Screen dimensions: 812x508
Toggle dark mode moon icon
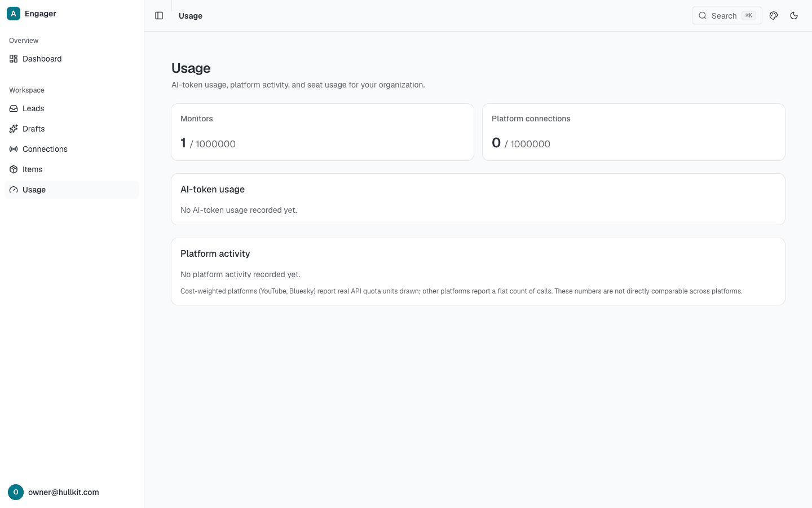(x=794, y=16)
